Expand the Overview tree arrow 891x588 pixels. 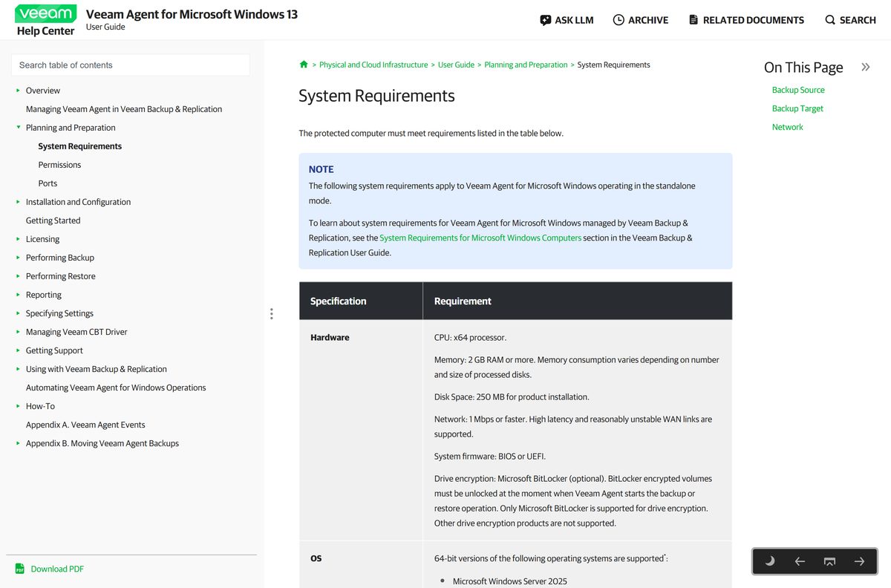pyautogui.click(x=19, y=91)
